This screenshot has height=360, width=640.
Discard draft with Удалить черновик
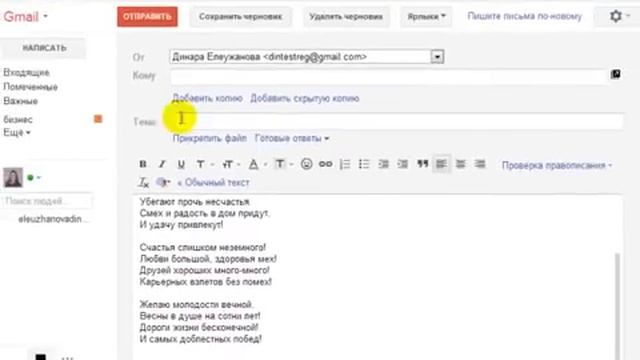click(346, 17)
